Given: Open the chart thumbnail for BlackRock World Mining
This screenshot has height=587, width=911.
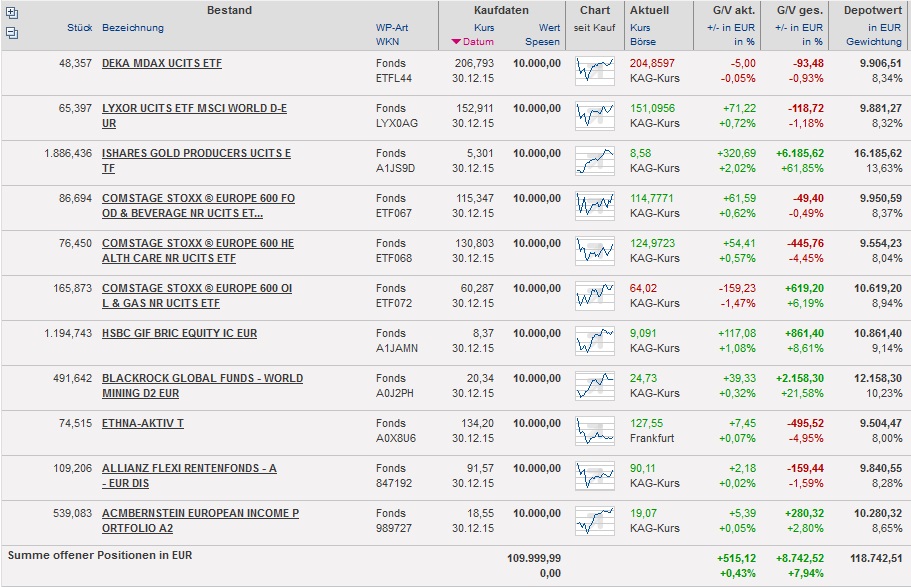Looking at the screenshot, I should coord(595,386).
